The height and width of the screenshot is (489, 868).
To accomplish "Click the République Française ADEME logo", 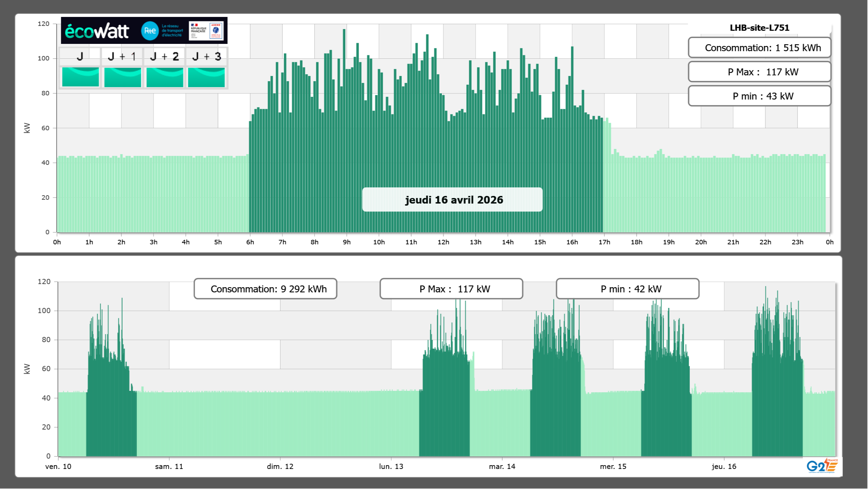I will (206, 31).
